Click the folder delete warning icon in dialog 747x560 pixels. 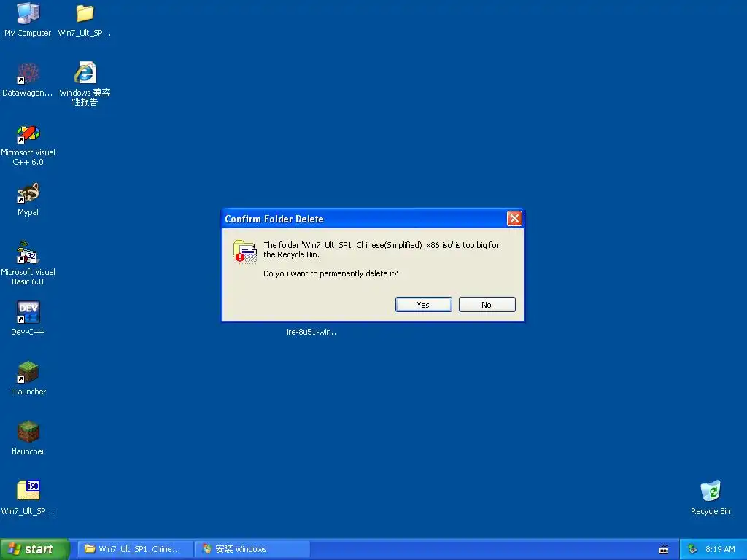click(x=245, y=252)
